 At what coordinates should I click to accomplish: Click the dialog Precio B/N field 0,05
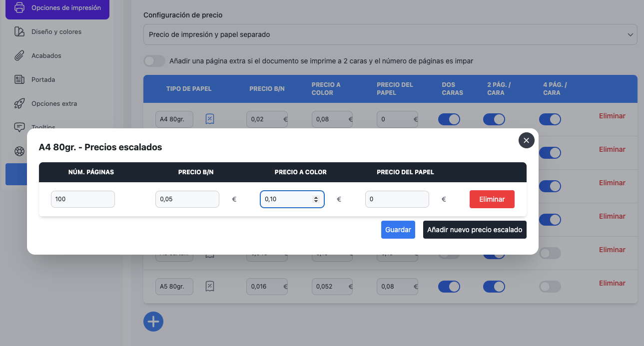[x=187, y=199]
